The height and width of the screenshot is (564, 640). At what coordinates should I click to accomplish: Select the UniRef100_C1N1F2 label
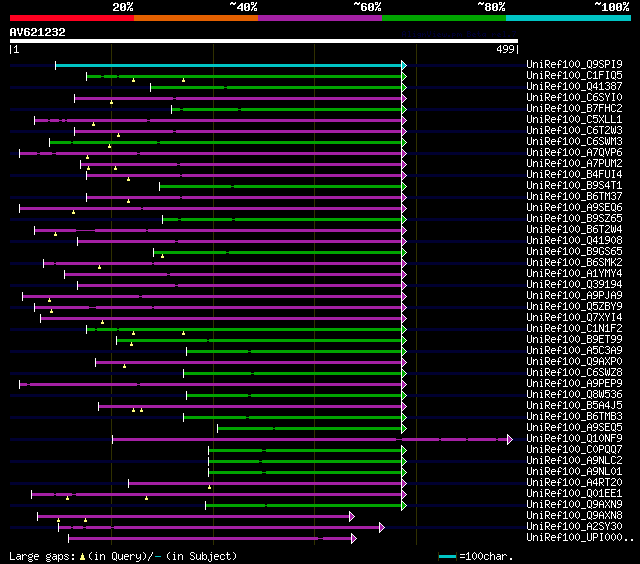pyautogui.click(x=574, y=329)
